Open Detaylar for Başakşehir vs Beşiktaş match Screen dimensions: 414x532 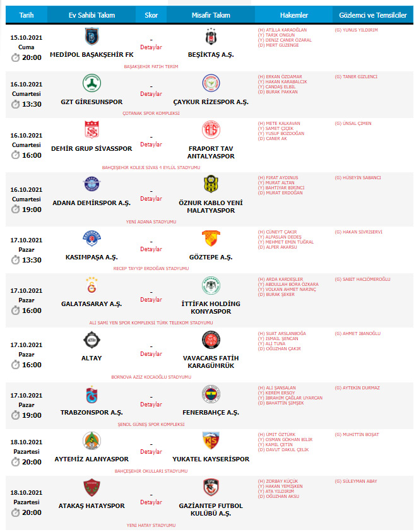point(151,47)
